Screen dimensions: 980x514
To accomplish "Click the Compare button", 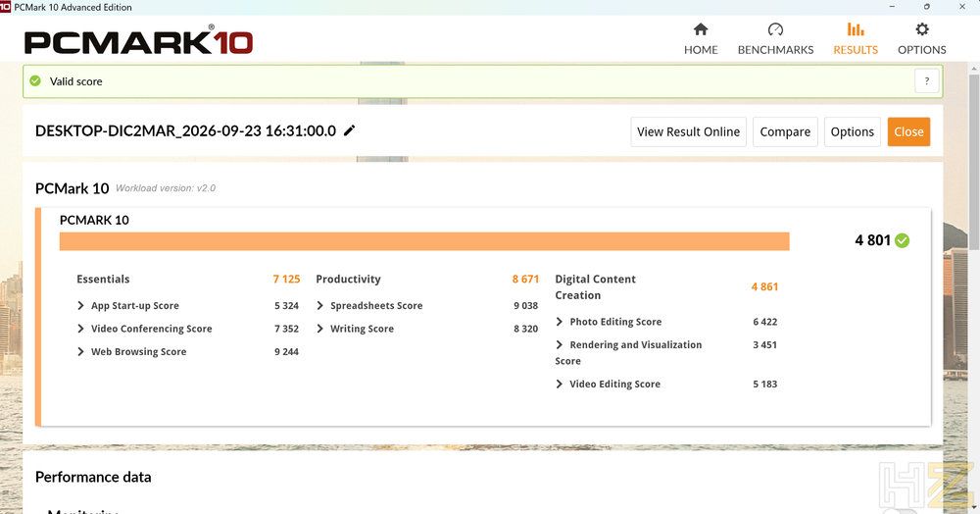I will coord(785,132).
